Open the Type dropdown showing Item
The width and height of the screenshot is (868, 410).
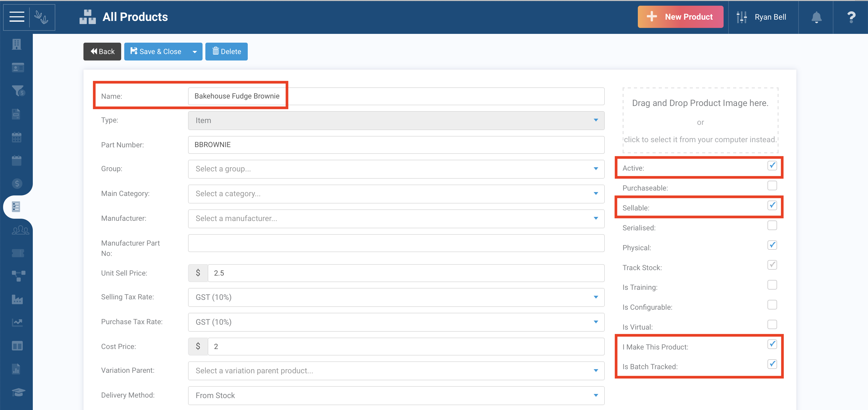[x=396, y=120]
